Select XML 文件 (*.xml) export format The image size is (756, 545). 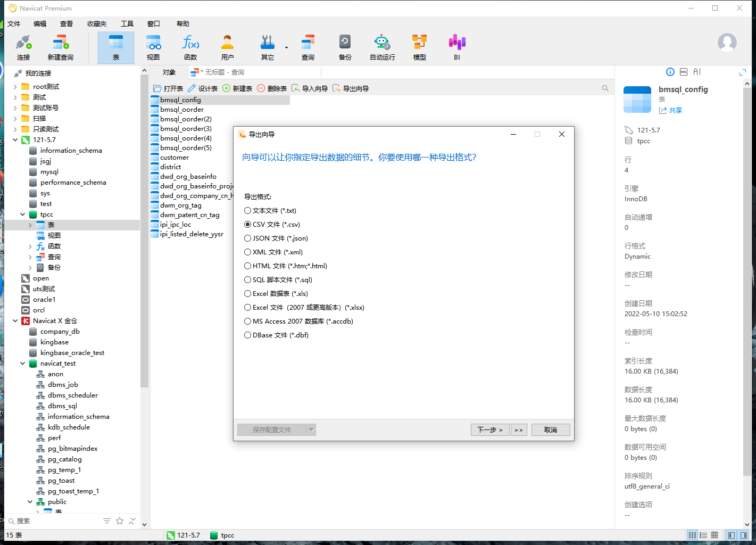(273, 252)
